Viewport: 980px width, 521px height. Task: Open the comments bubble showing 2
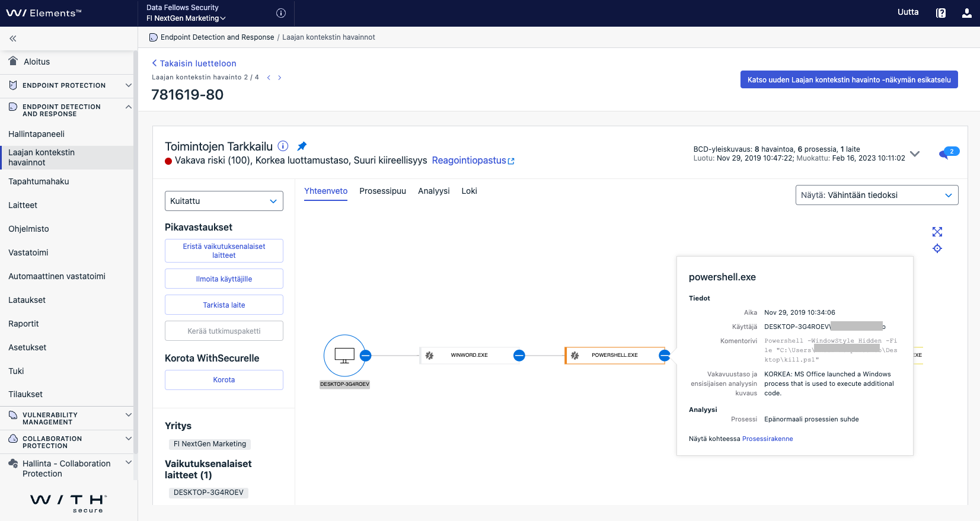click(x=949, y=153)
